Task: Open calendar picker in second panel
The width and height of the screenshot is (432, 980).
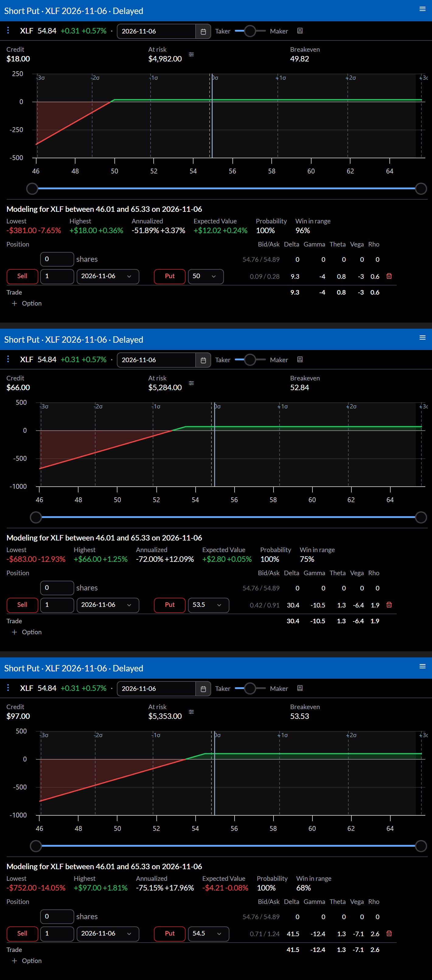Action: coord(203,360)
